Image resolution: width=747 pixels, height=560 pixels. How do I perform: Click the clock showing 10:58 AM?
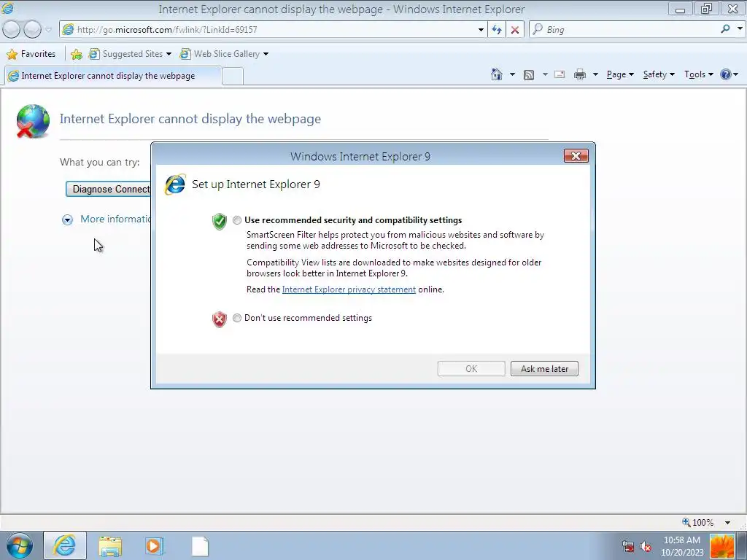pos(682,540)
